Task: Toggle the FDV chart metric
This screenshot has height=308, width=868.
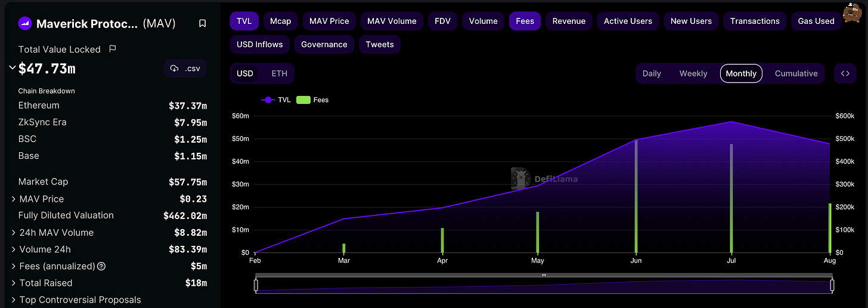Action: (442, 21)
